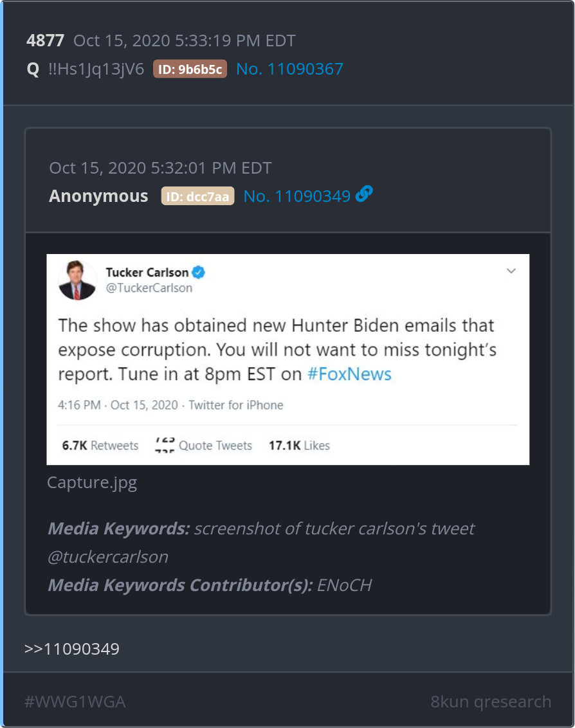Click the 17.1K Likes count
Screen dimensions: 575x728
pyautogui.click(x=299, y=445)
